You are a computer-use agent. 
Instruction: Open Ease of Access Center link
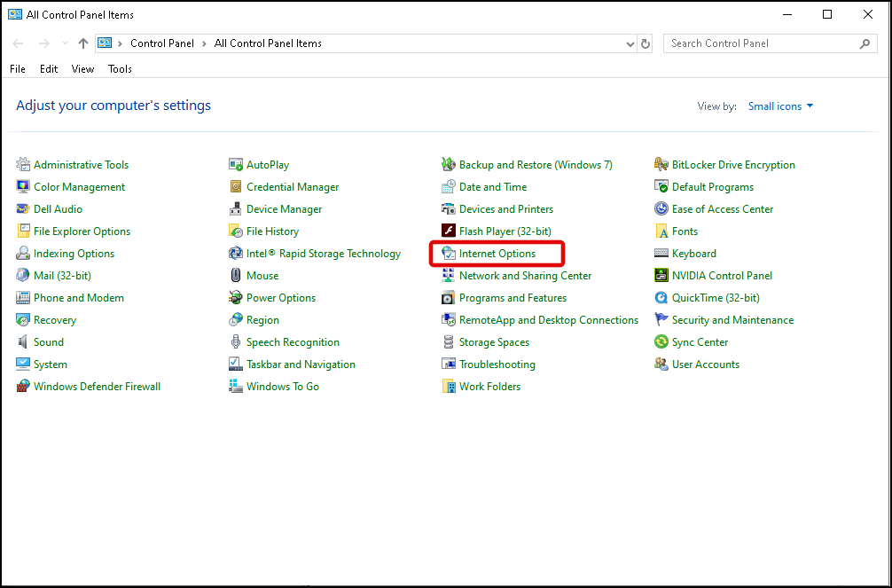coord(723,209)
